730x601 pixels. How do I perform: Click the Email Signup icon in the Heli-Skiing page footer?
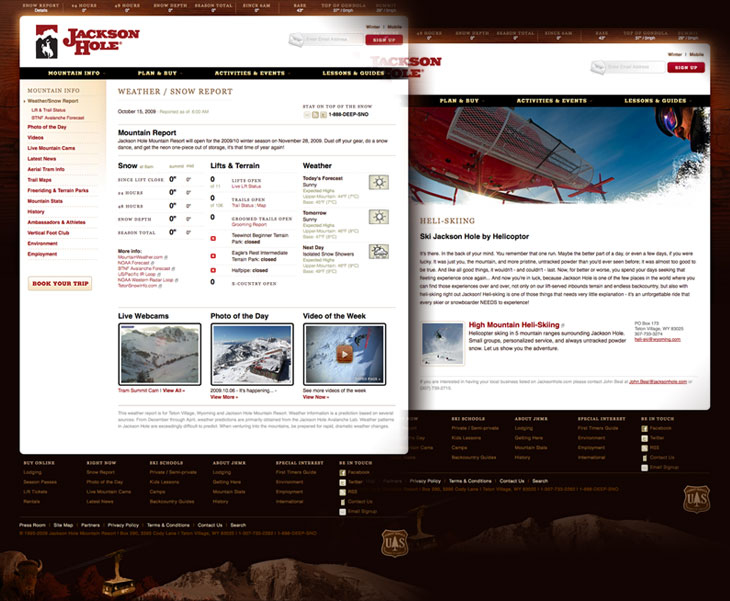coord(644,467)
